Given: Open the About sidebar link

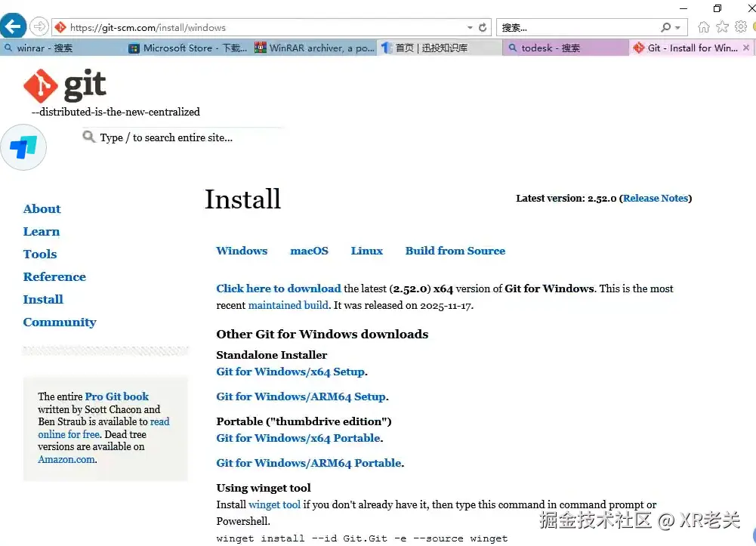Looking at the screenshot, I should click(42, 208).
